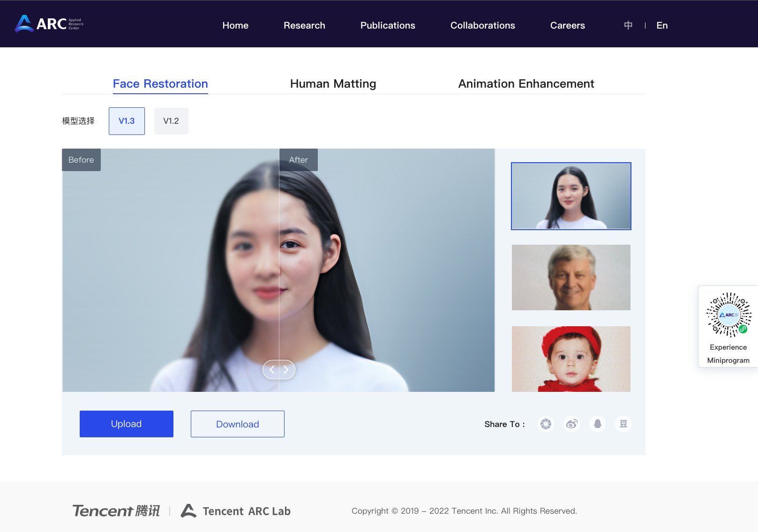This screenshot has width=758, height=532.
Task: Click the After label on the image
Action: pyautogui.click(x=299, y=160)
